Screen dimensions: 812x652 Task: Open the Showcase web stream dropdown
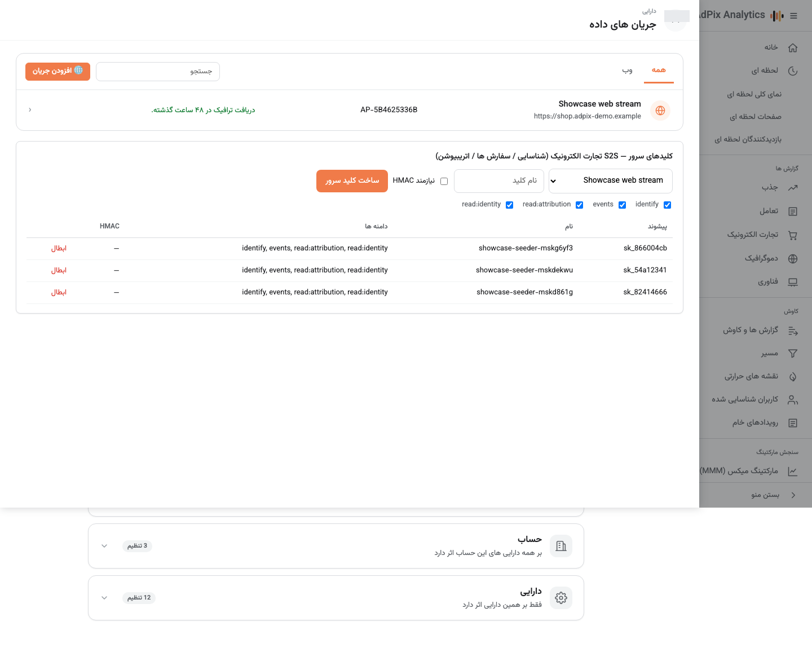(x=611, y=181)
